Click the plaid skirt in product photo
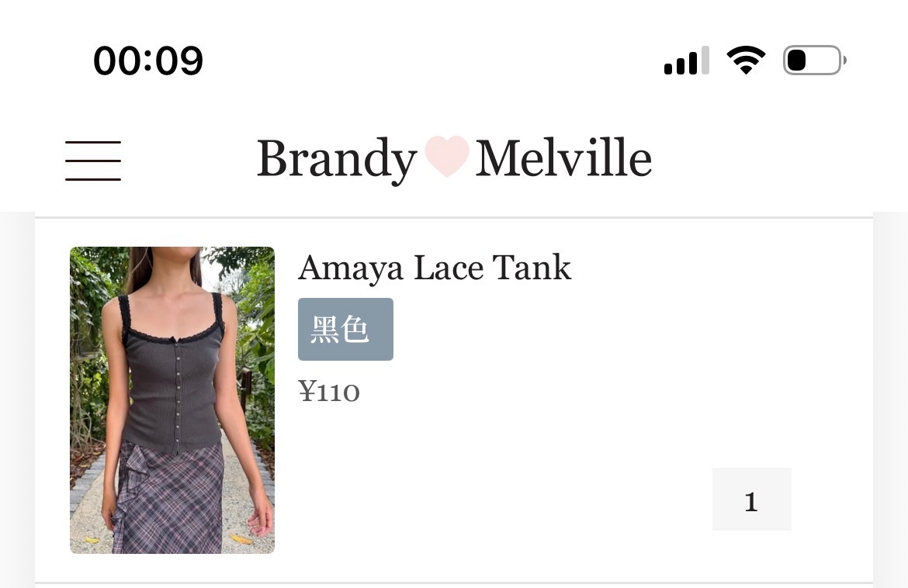This screenshot has height=588, width=908. (168, 498)
